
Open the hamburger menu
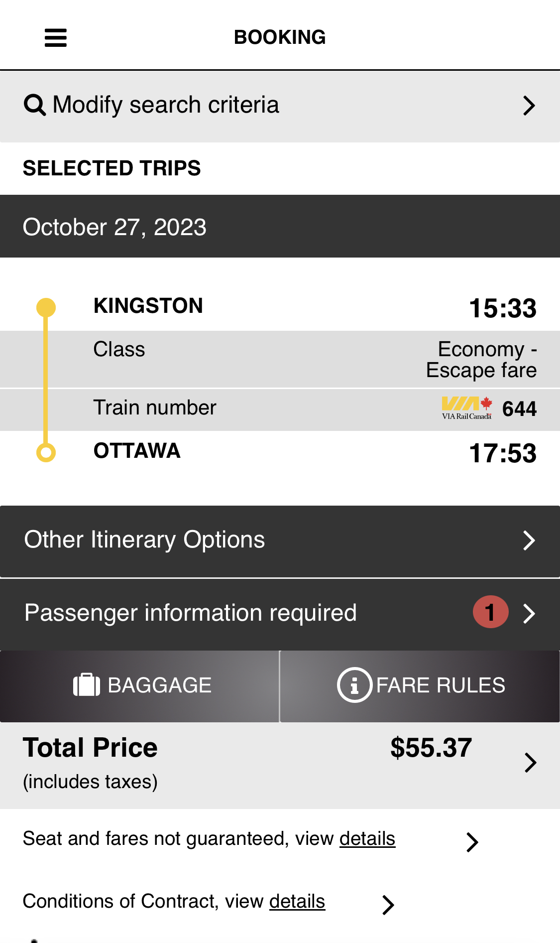pos(55,37)
